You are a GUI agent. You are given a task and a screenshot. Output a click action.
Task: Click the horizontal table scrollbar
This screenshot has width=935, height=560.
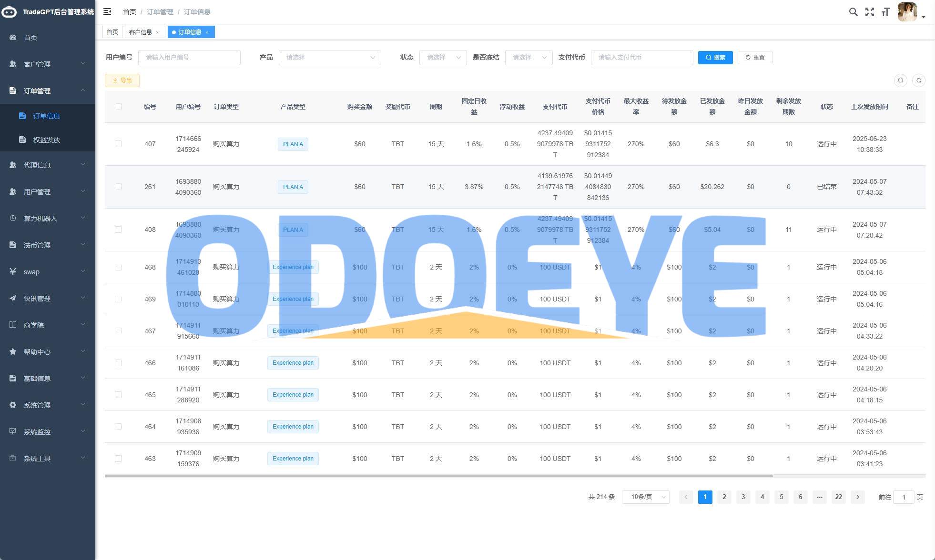coord(438,475)
